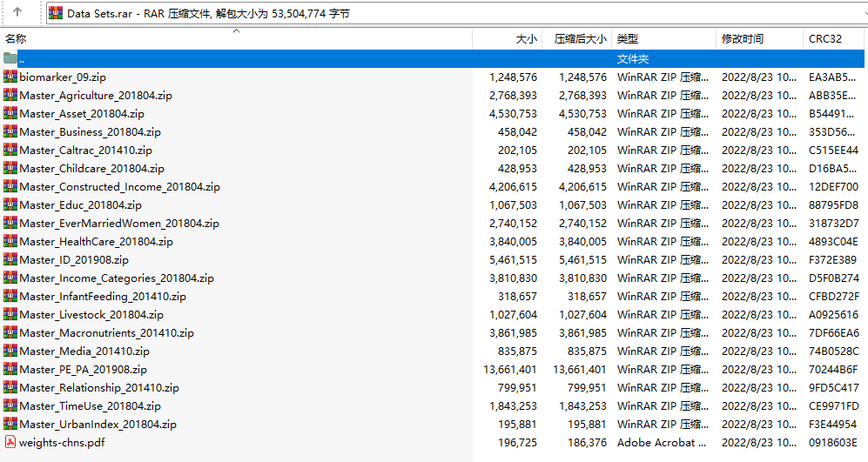Image resolution: width=868 pixels, height=462 pixels.
Task: Sort by the CRC32 column header
Action: click(x=833, y=39)
